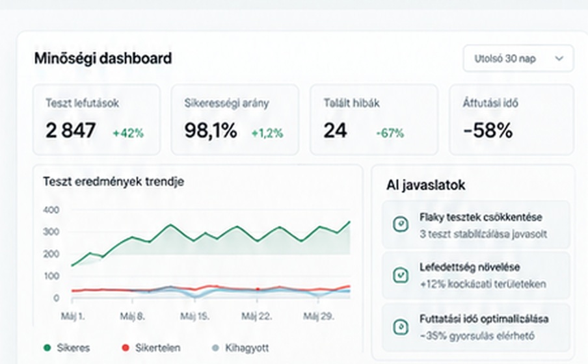
Task: Click the +42% change indicator
Action: point(128,133)
